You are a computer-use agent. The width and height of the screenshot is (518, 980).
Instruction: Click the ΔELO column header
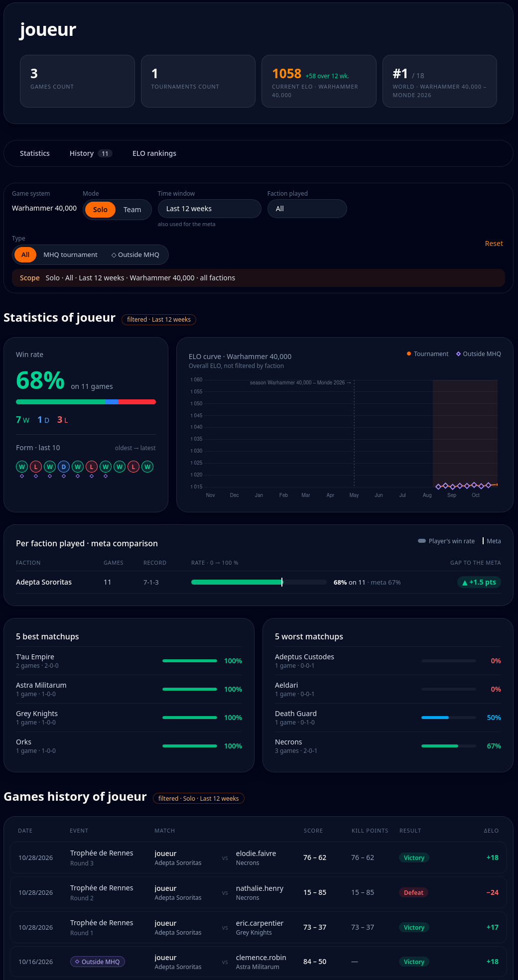pyautogui.click(x=491, y=831)
